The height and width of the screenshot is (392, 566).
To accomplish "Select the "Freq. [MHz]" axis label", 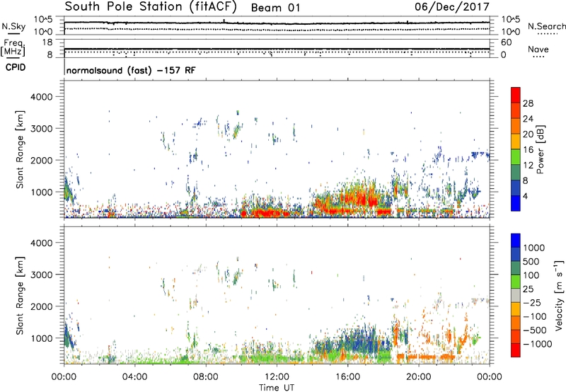I will pos(13,48).
